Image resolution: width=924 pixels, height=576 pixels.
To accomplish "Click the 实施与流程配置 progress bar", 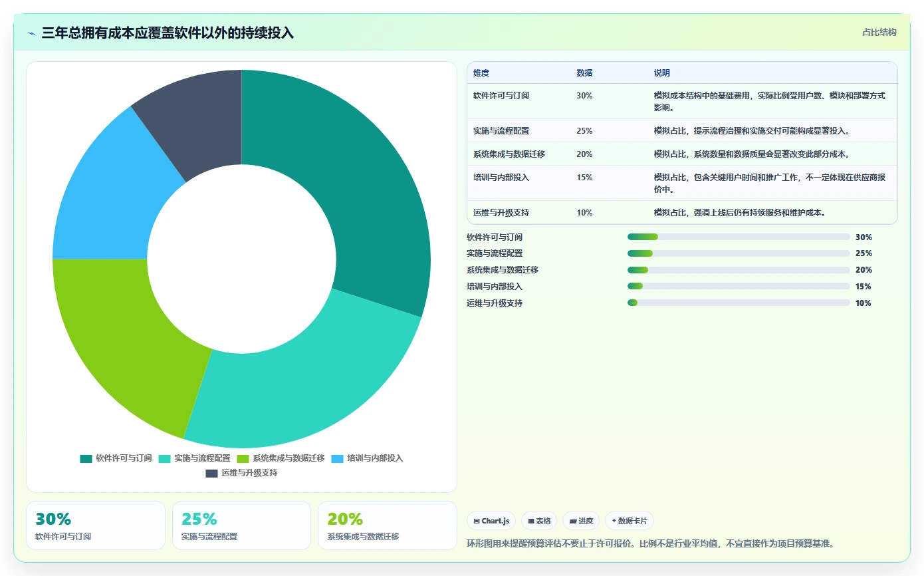I will [x=739, y=253].
